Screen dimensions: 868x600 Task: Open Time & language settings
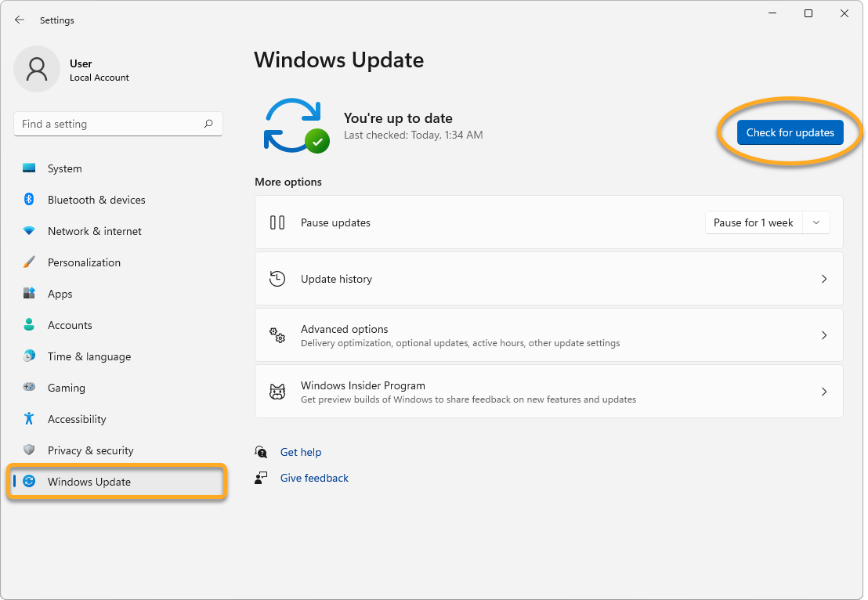click(x=89, y=356)
